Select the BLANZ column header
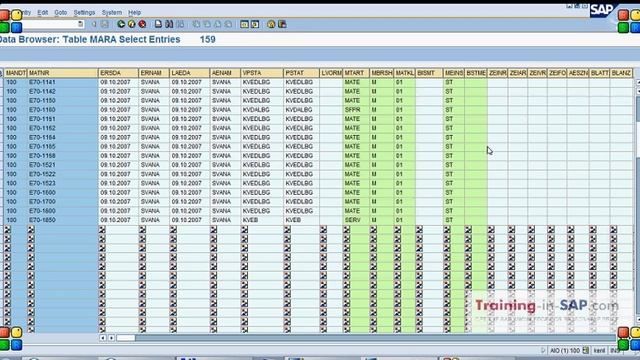Viewport: 640px width, 360px height. [x=621, y=73]
